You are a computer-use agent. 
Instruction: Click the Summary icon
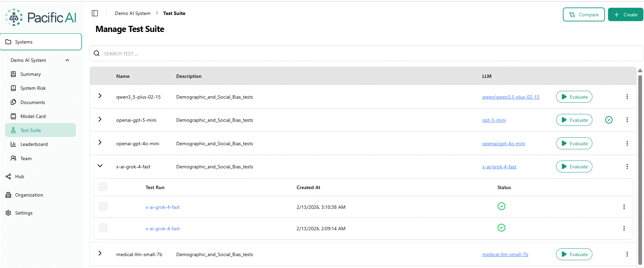pos(13,74)
